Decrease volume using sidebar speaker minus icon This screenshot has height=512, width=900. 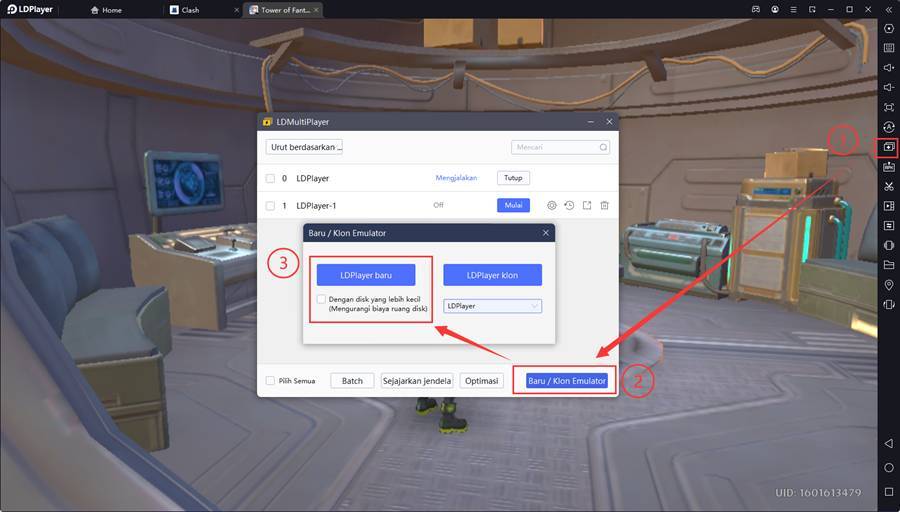[x=889, y=87]
